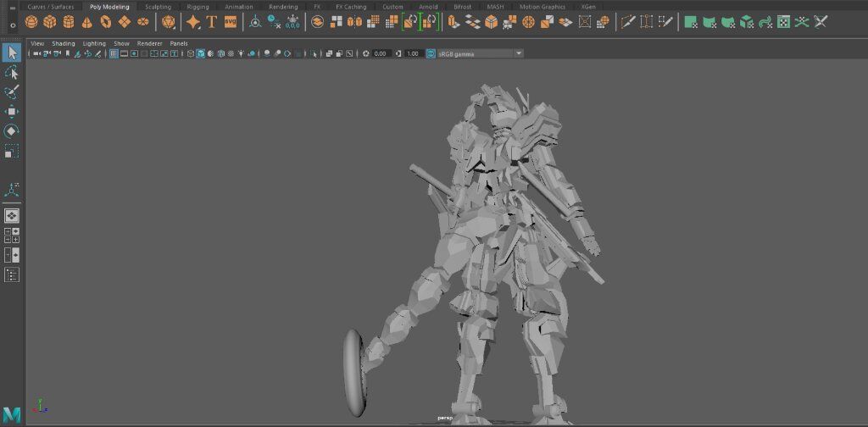Apply planar UV mapping green icon

click(x=690, y=22)
